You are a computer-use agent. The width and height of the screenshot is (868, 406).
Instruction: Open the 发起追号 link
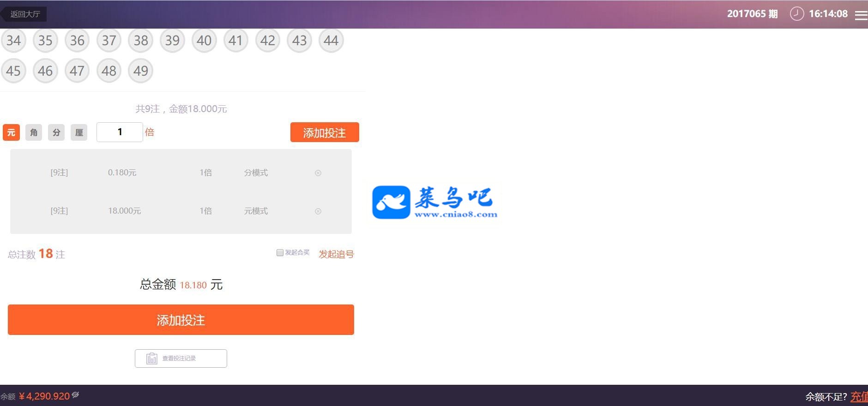point(336,254)
